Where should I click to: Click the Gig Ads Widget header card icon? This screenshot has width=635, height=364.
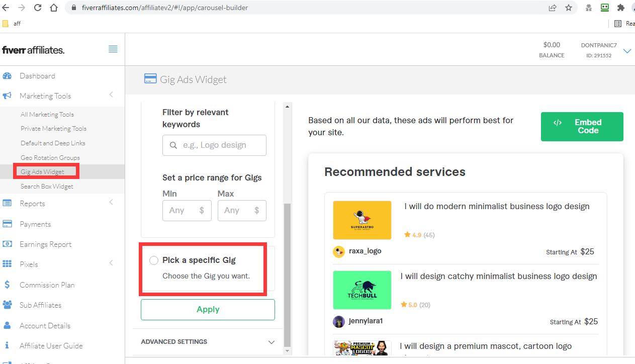click(150, 79)
